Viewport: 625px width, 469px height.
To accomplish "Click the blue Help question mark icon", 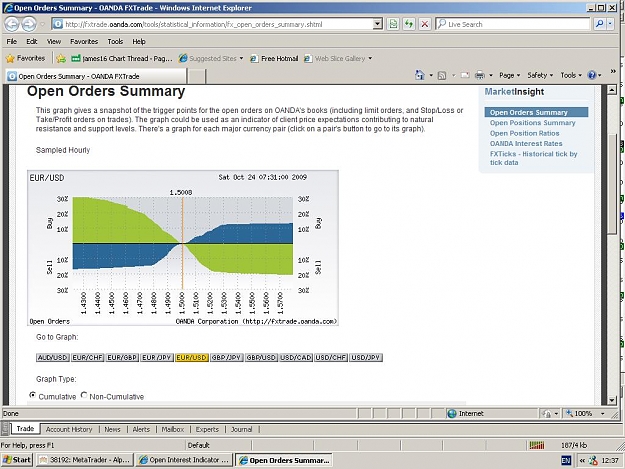I will tap(592, 75).
